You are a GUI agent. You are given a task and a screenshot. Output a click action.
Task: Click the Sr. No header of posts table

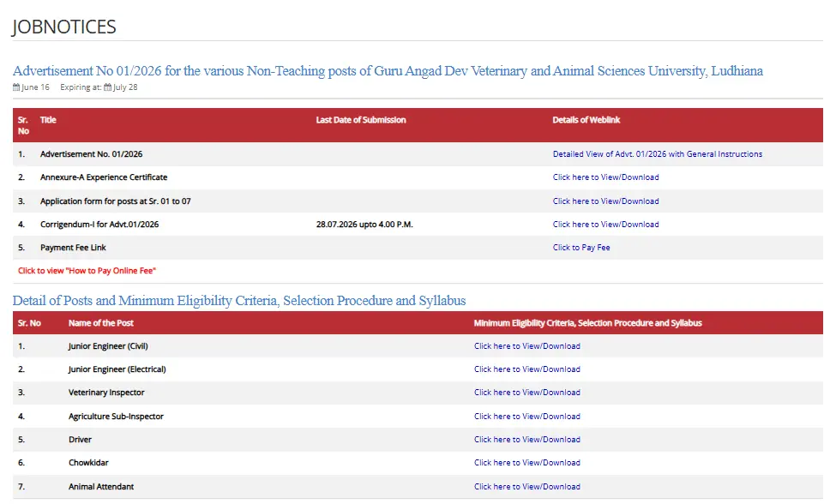tap(29, 322)
